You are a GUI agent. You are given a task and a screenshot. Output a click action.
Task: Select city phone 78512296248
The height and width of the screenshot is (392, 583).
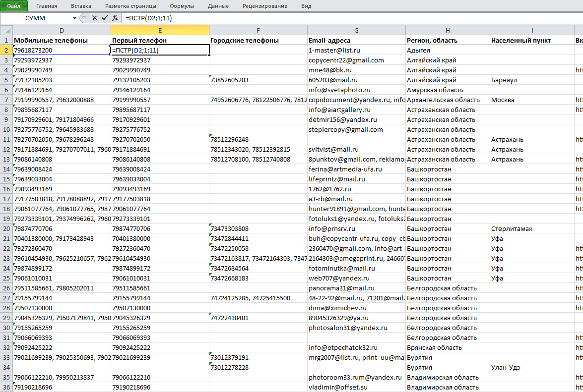point(258,140)
